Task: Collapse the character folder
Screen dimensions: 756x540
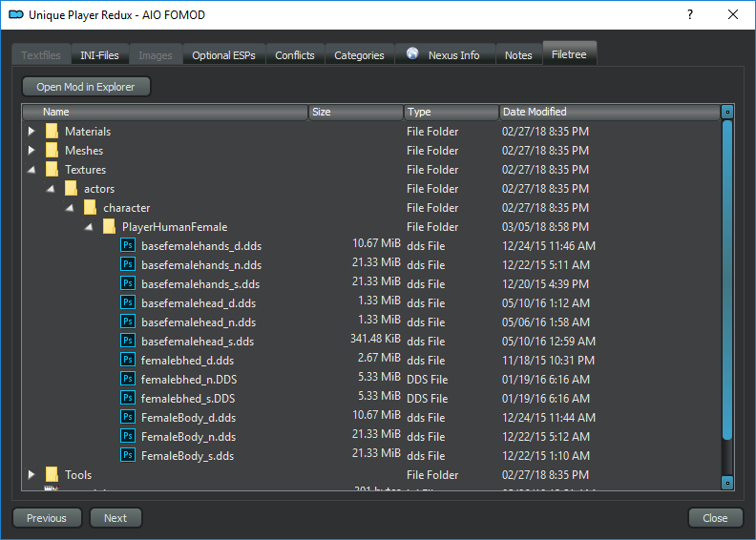Action: click(70, 208)
